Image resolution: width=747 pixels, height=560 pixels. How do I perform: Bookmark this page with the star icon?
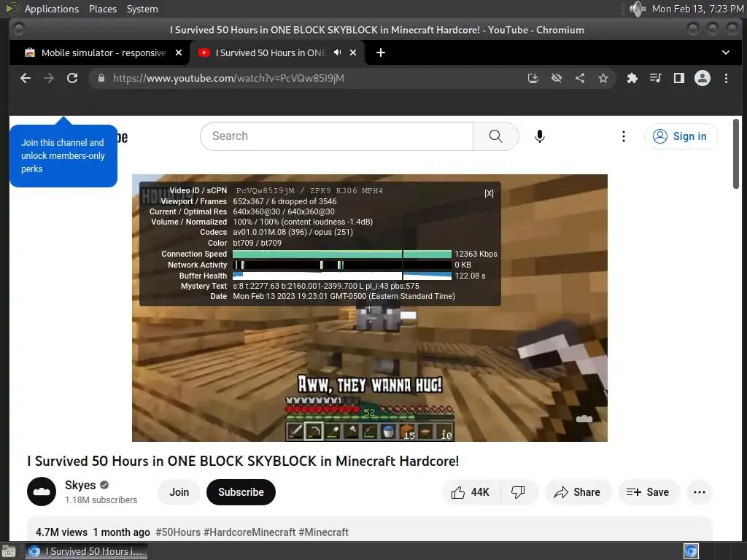(x=603, y=78)
